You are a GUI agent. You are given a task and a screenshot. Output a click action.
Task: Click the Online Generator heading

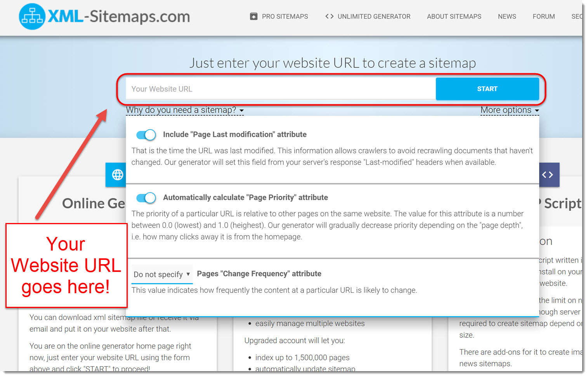(x=94, y=203)
